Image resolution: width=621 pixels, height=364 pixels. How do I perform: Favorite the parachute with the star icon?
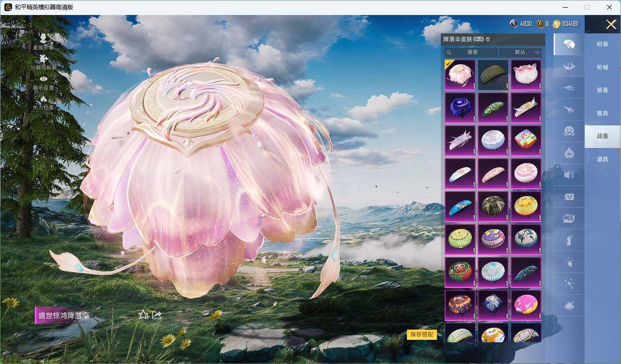143,315
